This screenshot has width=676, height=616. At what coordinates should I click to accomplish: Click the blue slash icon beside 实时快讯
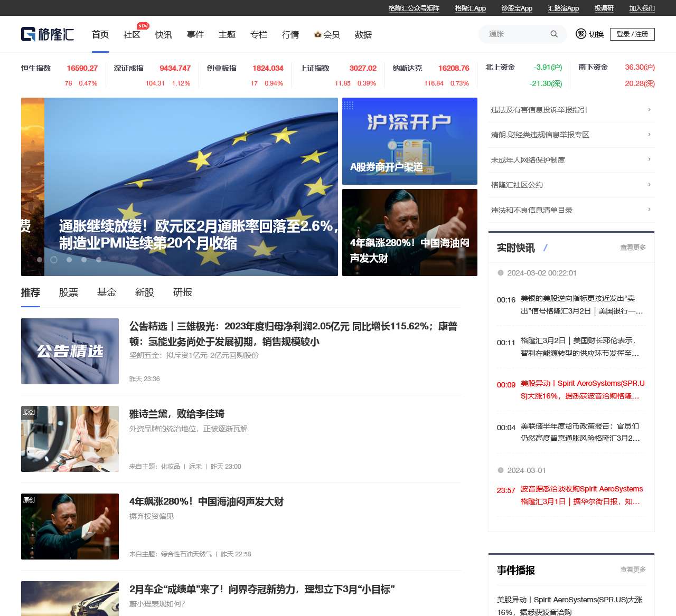pos(545,248)
